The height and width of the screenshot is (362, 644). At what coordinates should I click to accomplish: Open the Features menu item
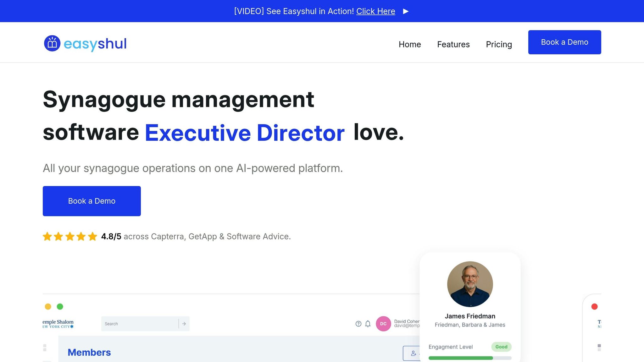(453, 44)
